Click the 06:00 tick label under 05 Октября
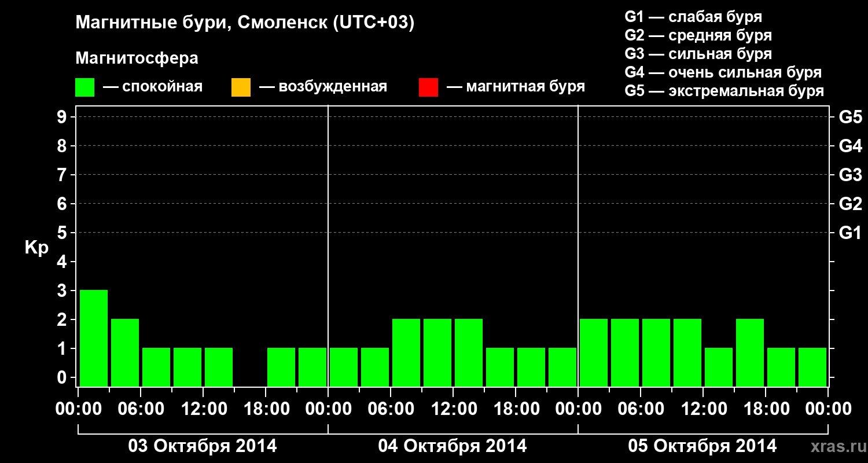This screenshot has height=463, width=868. click(641, 409)
